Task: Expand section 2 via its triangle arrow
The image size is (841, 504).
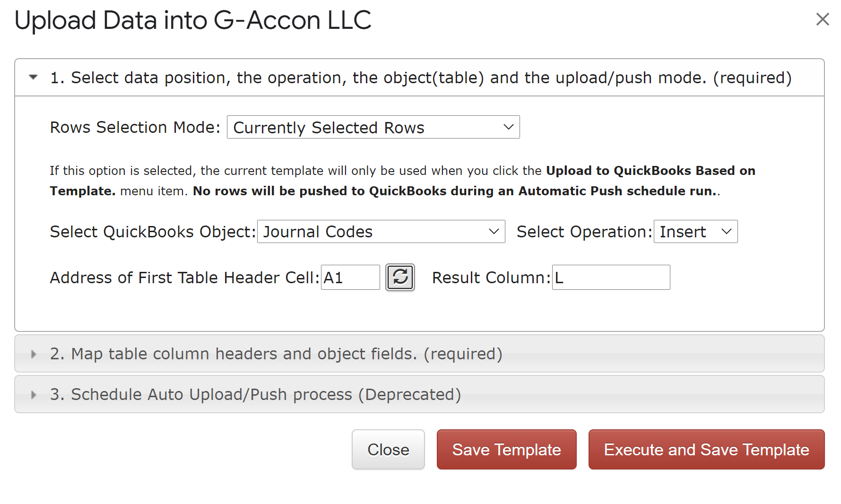Action: pyautogui.click(x=33, y=354)
